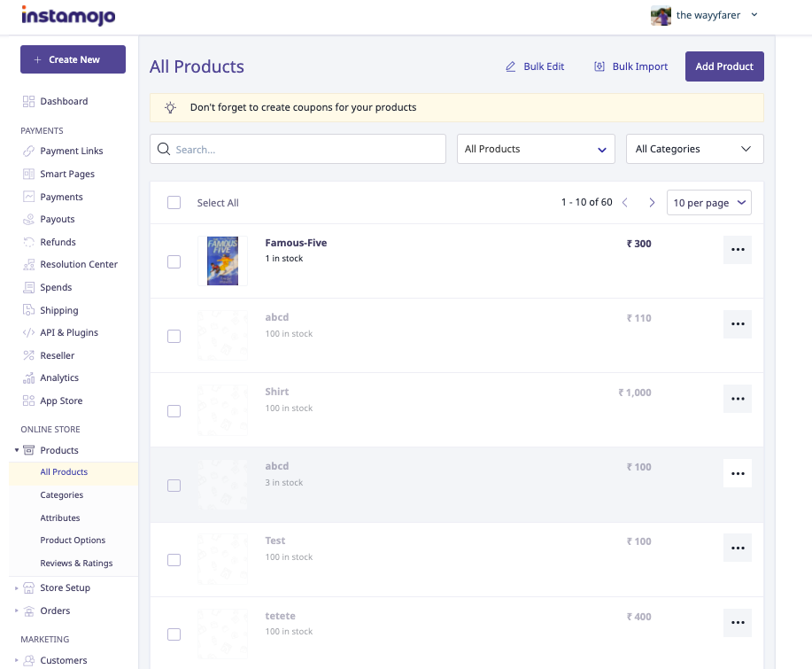
Task: Open the Famous-Five product name
Action: (x=296, y=243)
